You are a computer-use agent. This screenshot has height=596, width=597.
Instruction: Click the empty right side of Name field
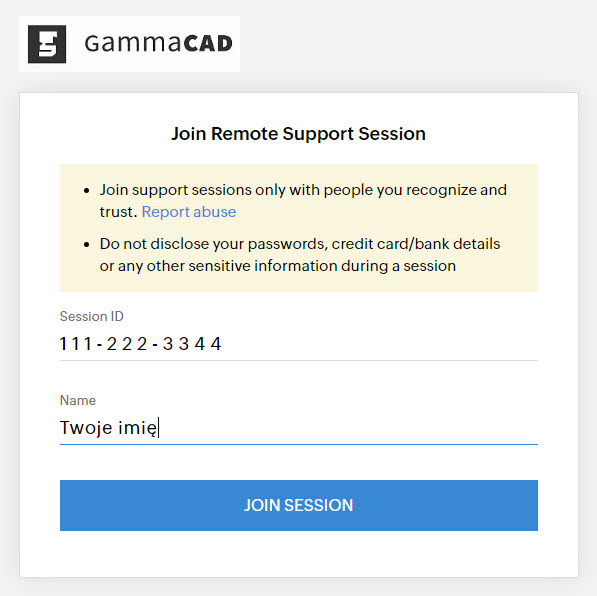(348, 428)
